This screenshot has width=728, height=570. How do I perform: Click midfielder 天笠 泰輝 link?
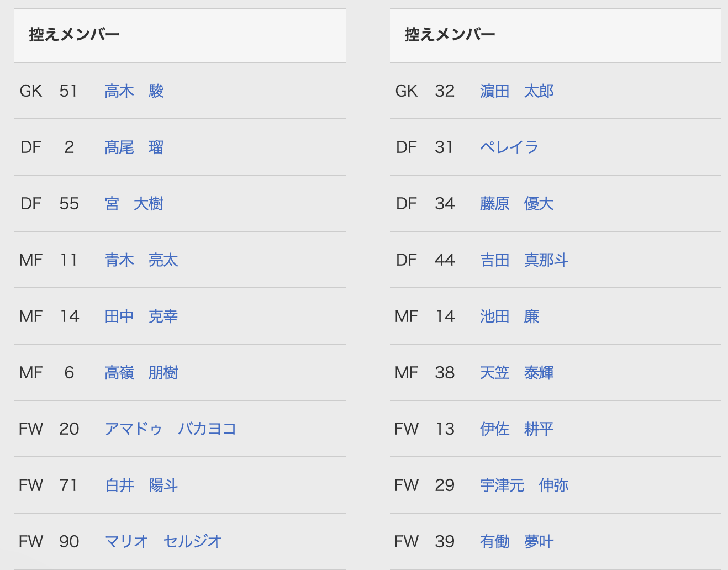[x=517, y=373]
